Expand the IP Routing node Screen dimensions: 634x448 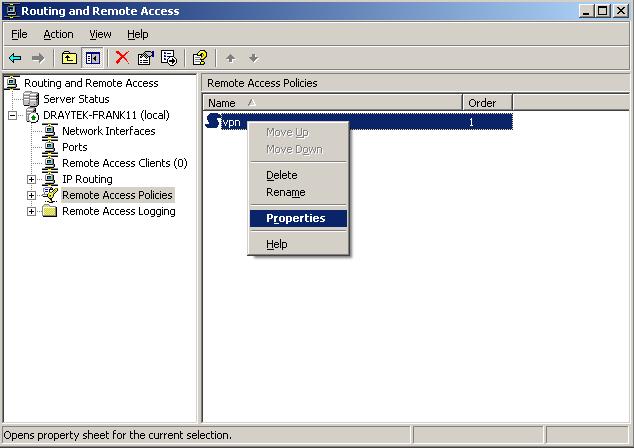coord(31,179)
